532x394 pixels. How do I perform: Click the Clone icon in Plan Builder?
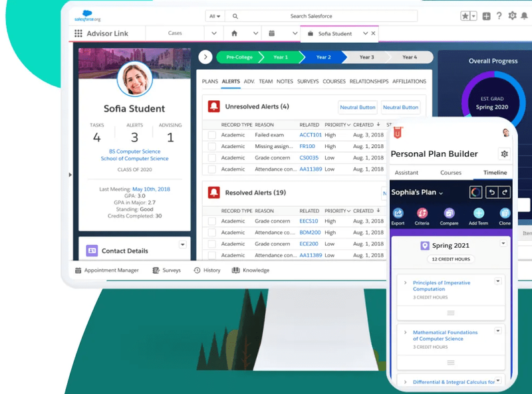505,213
